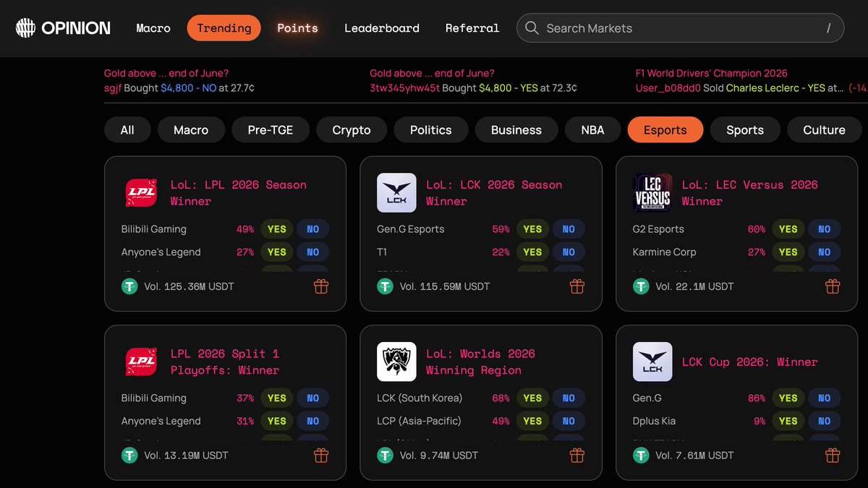Buy YES on Bilibili Gaming at 37%
The width and height of the screenshot is (868, 488).
(x=277, y=398)
